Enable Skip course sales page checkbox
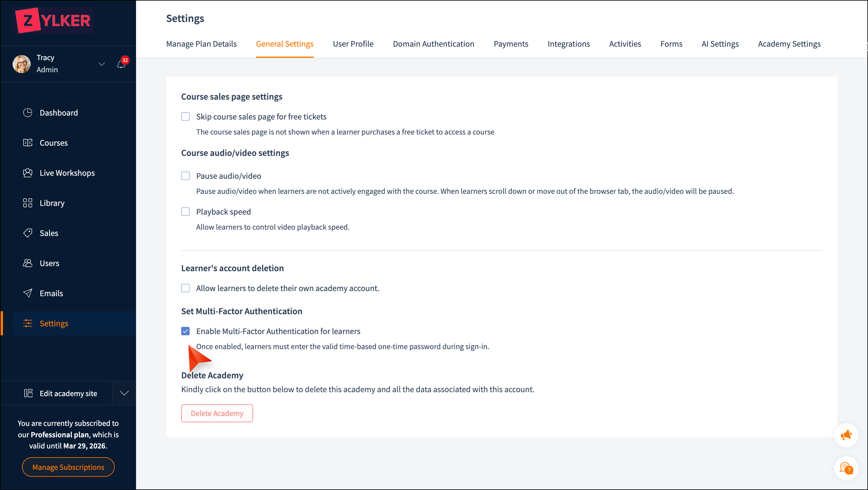Screen dimensions: 868x490 pos(185,116)
